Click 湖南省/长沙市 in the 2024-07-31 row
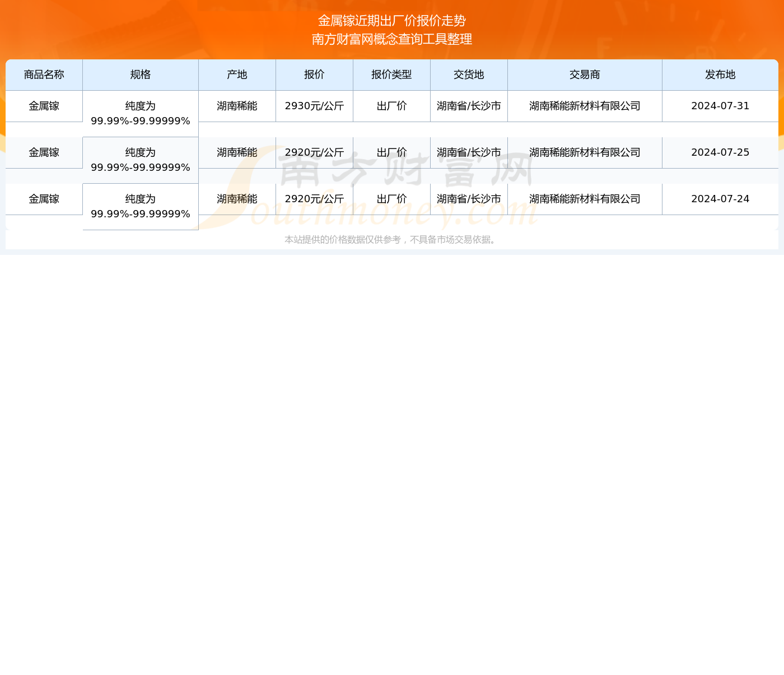This screenshot has height=675, width=784. (469, 106)
